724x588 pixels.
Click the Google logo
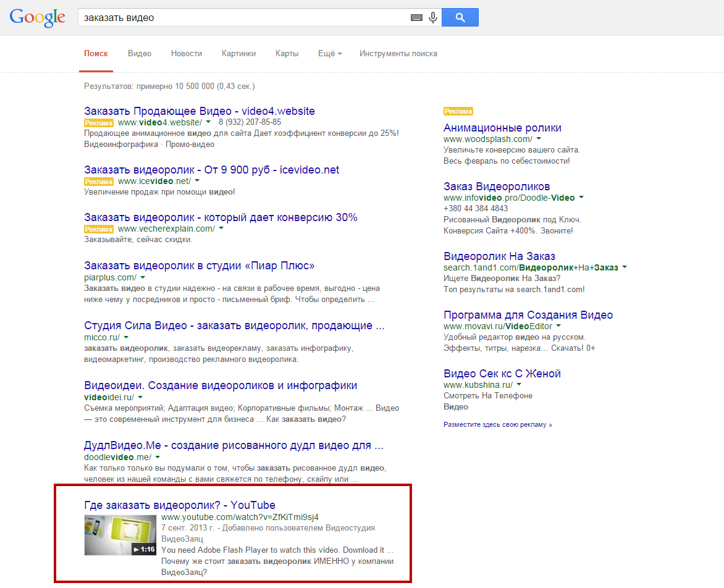38,17
